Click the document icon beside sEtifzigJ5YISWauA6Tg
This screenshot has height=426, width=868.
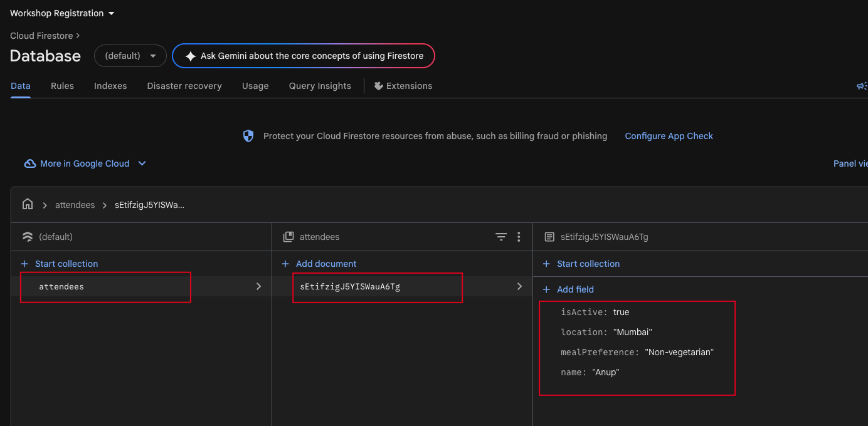point(549,237)
